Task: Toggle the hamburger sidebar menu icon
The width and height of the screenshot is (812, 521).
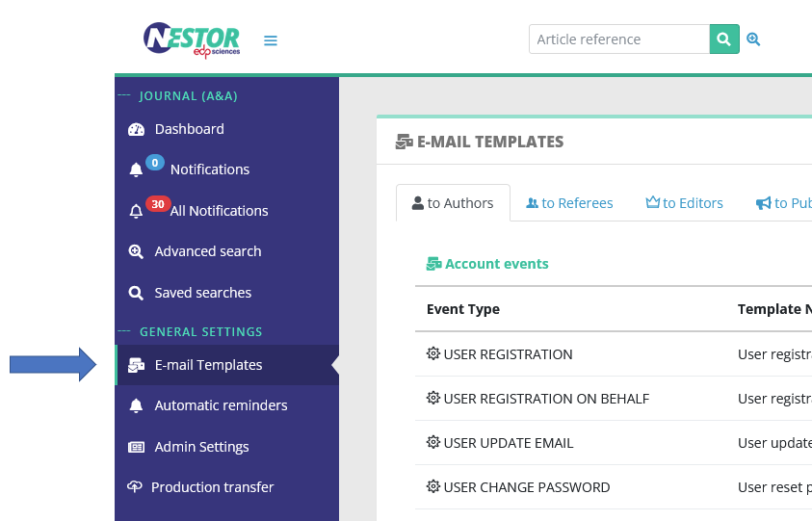Action: 271,40
